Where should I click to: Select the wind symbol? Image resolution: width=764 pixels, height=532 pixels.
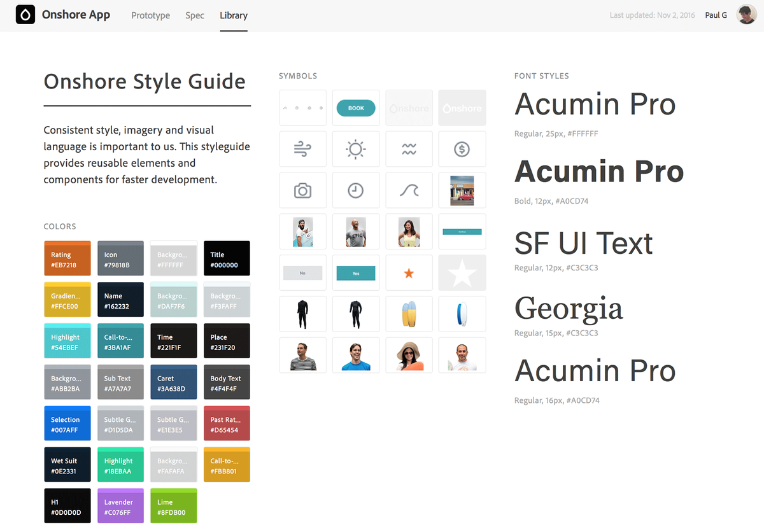[x=302, y=149]
